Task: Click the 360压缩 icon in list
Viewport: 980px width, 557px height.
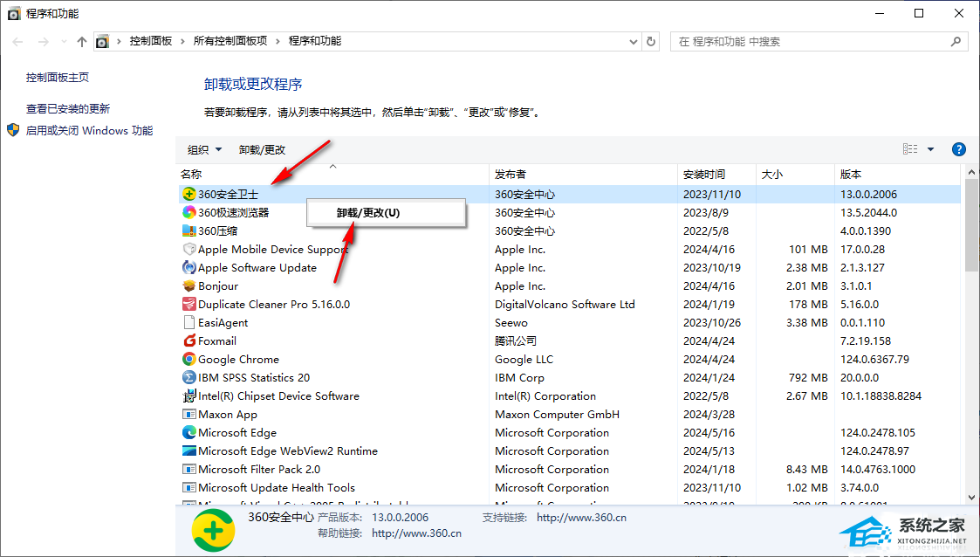Action: pyautogui.click(x=188, y=230)
